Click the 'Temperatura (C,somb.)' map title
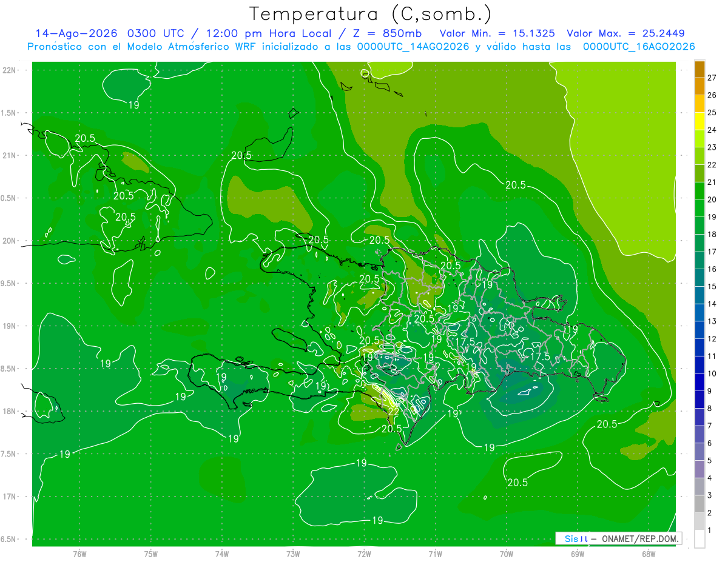This screenshot has width=728, height=562. [371, 14]
